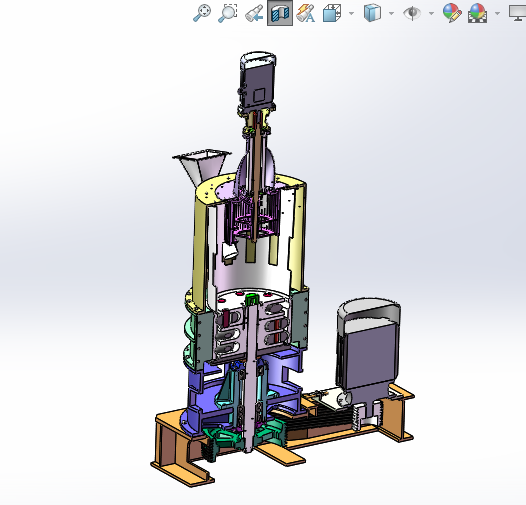Click the Zoom to Fit magnifier icon
Screen dimensions: 526x505
coord(202,13)
